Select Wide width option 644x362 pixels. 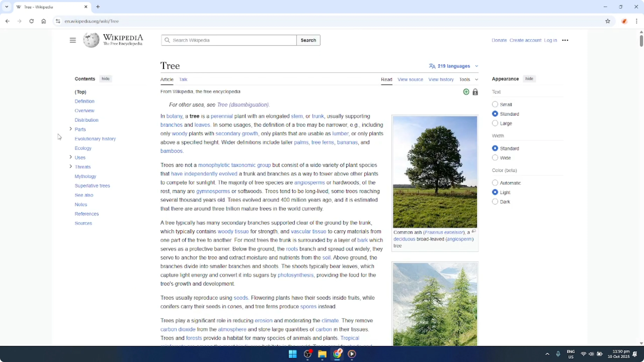tap(495, 158)
